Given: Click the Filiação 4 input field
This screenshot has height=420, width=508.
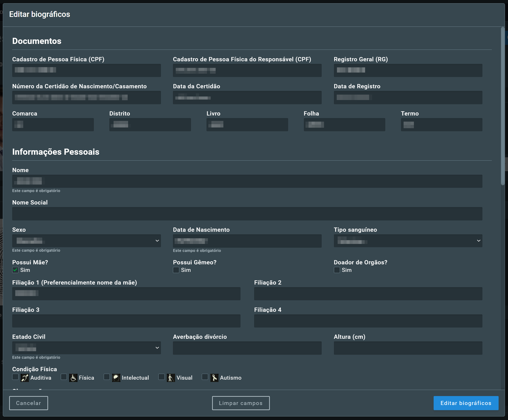Looking at the screenshot, I should tap(368, 321).
